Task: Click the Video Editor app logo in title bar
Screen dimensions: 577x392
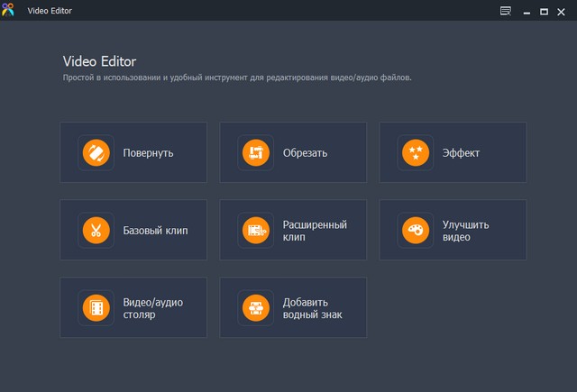Action: [9, 11]
